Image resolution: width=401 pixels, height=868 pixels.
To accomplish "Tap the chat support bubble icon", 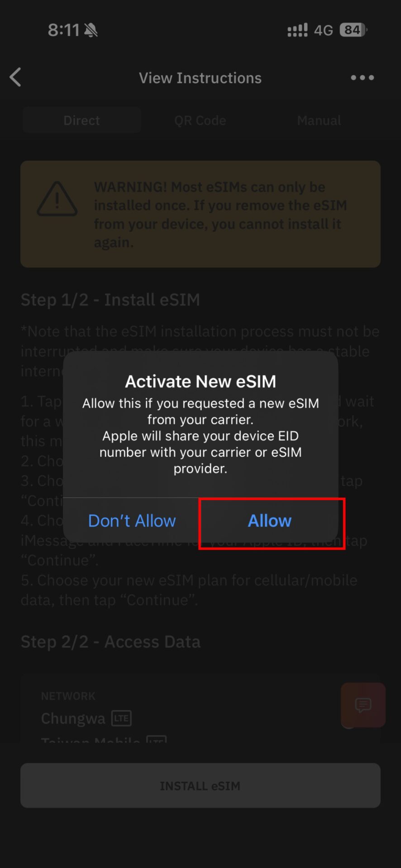I will 363,705.
